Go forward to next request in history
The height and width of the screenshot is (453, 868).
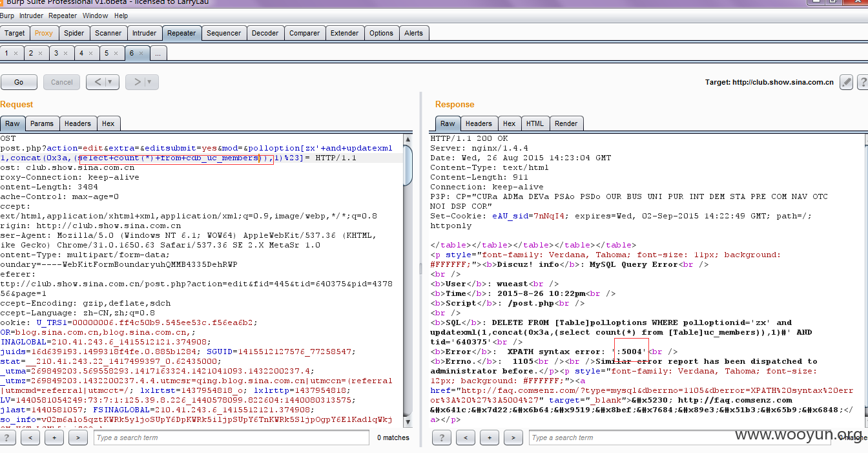coord(136,82)
